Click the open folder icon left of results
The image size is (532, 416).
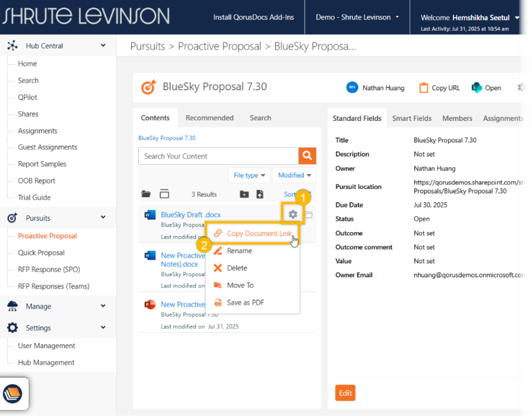tap(146, 194)
